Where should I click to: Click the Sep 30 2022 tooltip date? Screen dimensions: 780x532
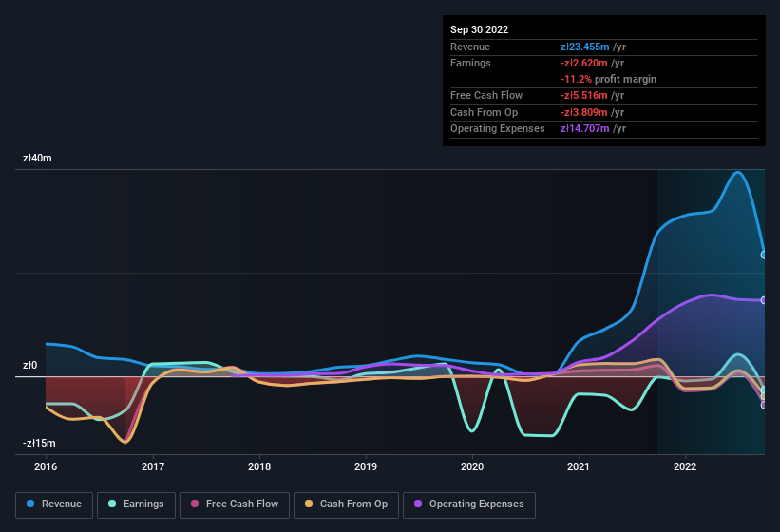[x=479, y=29]
